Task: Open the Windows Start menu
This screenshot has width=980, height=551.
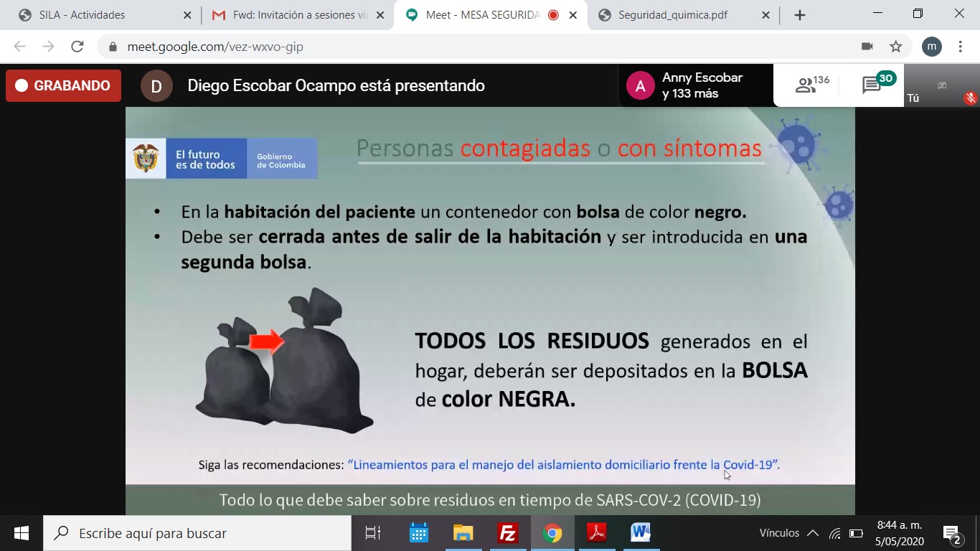Action: [x=22, y=533]
